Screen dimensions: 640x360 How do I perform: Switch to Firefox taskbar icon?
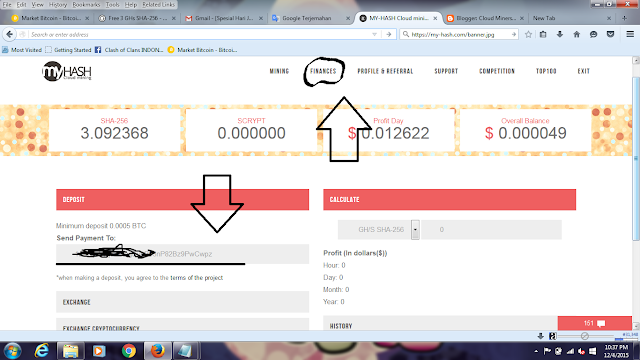(157, 351)
